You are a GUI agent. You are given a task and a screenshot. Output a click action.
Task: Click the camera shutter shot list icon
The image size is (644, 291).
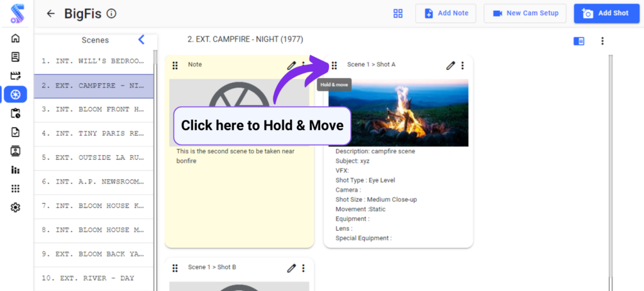(x=16, y=95)
